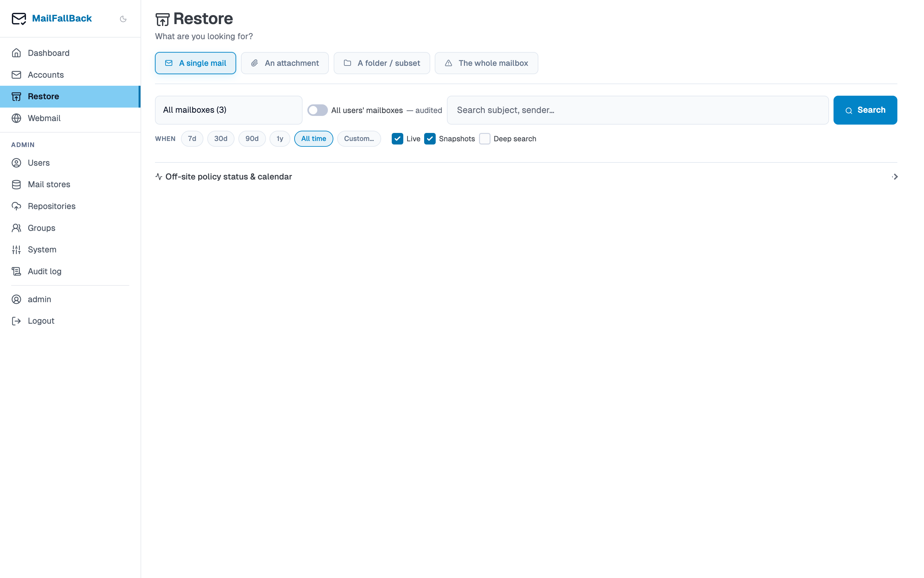Select the A single mail option
The image size is (924, 578).
pyautogui.click(x=195, y=63)
